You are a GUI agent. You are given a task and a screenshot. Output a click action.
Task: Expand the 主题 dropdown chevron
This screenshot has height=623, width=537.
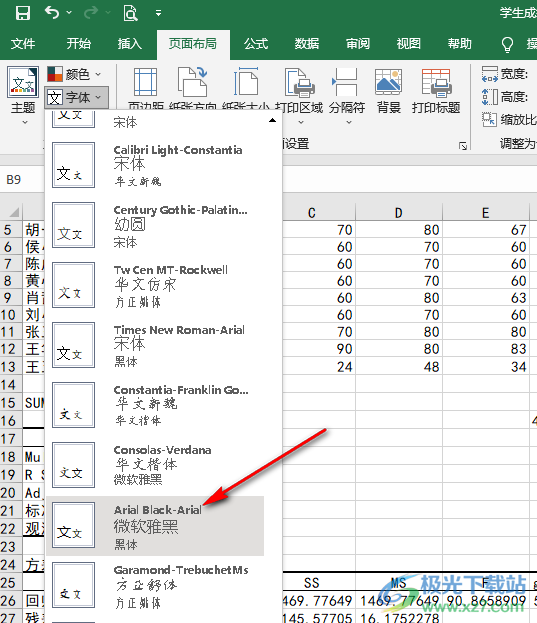pos(25,122)
